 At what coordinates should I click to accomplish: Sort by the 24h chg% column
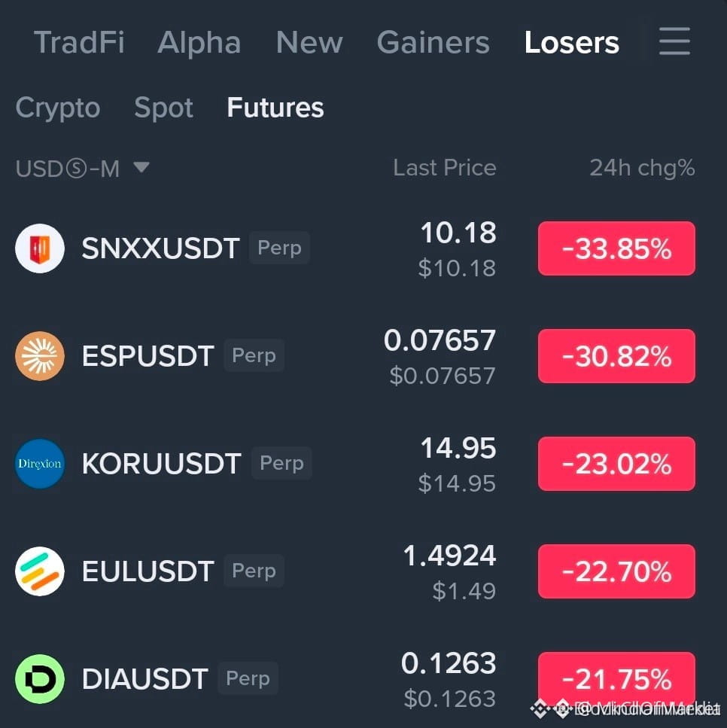click(642, 168)
